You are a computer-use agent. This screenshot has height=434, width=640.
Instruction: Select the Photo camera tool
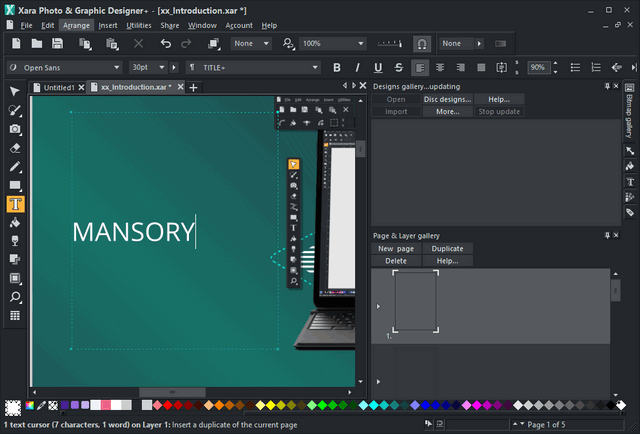point(15,129)
